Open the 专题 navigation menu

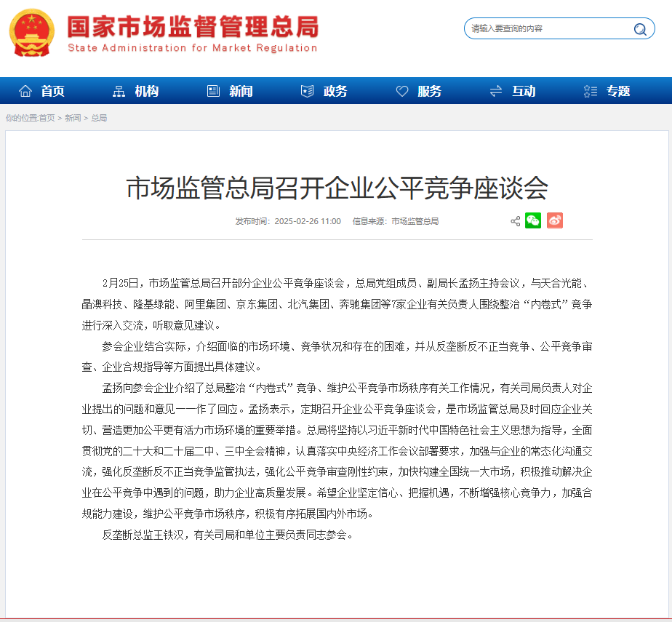[x=618, y=91]
